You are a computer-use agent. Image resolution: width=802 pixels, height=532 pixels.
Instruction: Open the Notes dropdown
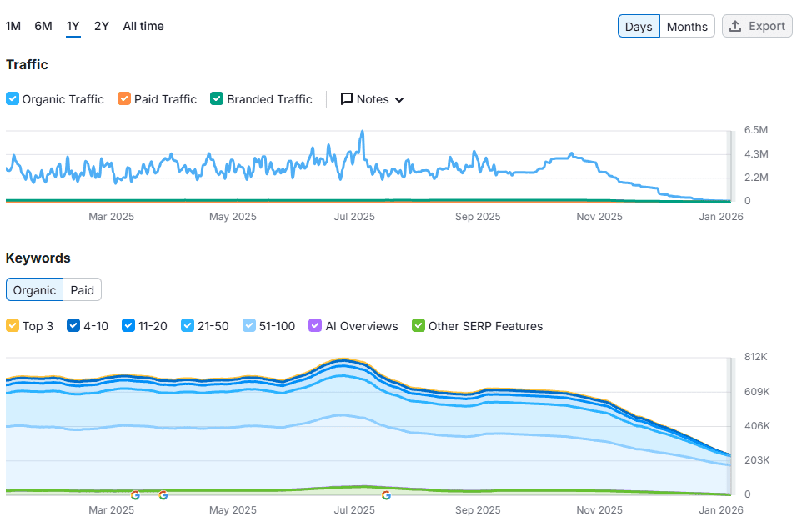coord(373,99)
